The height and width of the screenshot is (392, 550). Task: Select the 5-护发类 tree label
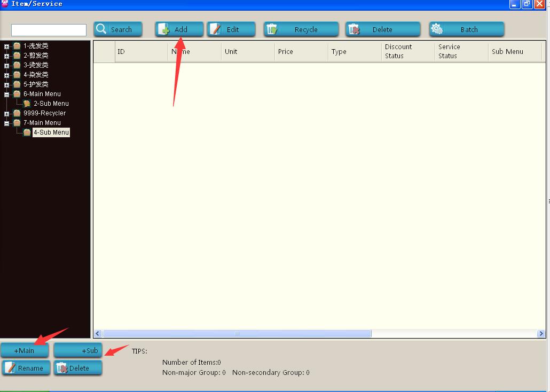[x=36, y=84]
